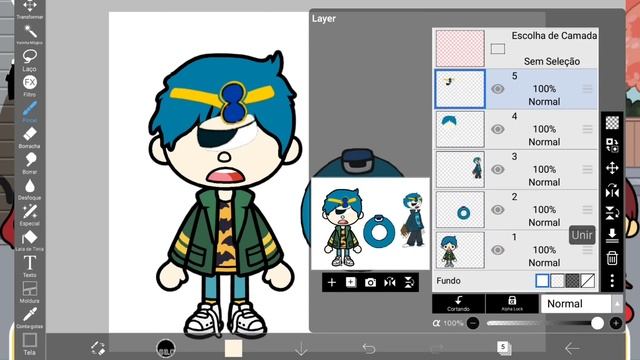Decrease opacity with the minus button
This screenshot has width=640, height=360.
tap(473, 323)
